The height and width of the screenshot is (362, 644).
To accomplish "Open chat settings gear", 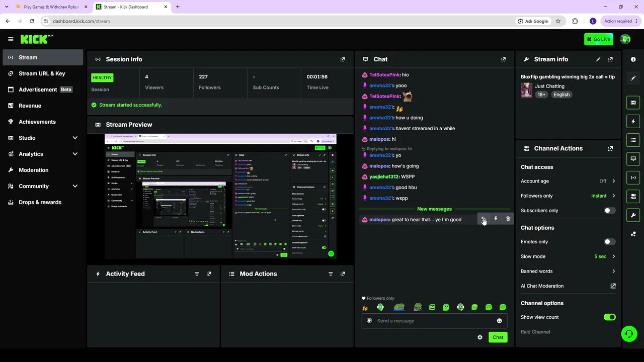I will tap(480, 337).
